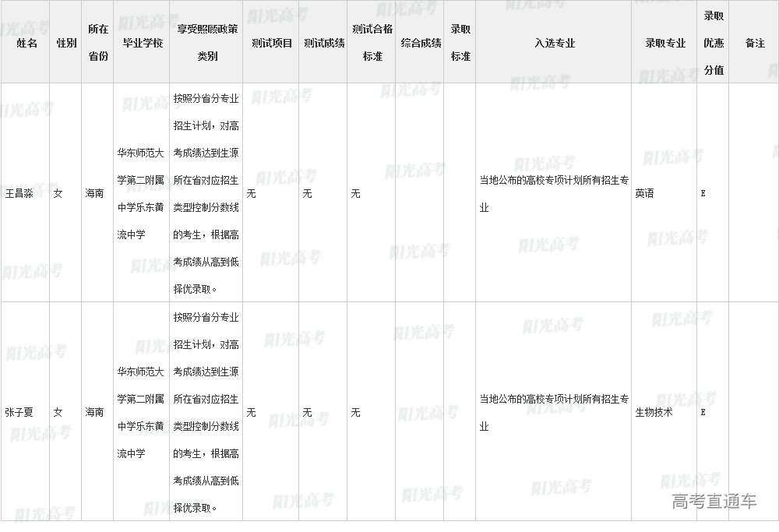This screenshot has height=532, width=779.
Task: Select the 性别 column header
Action: coord(67,43)
